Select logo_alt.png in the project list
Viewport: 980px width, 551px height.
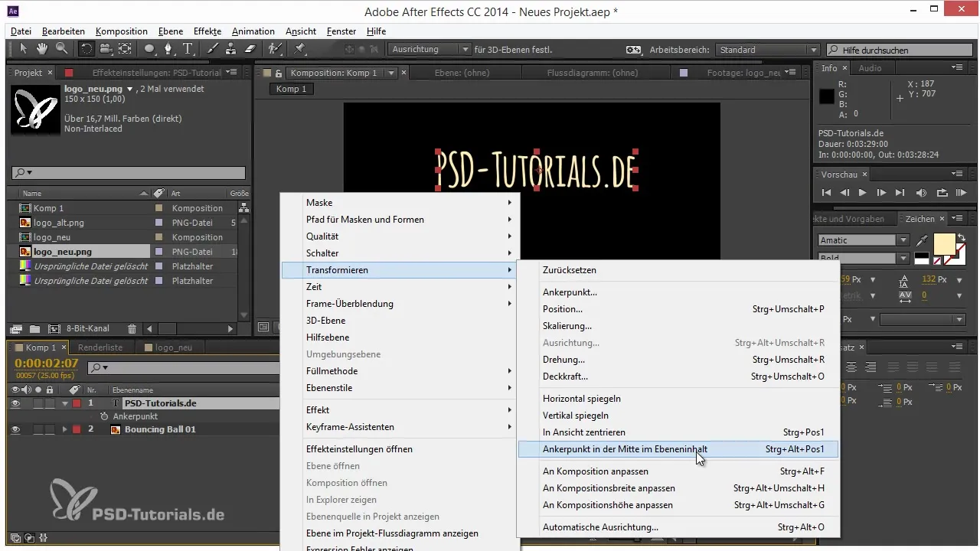pyautogui.click(x=58, y=223)
